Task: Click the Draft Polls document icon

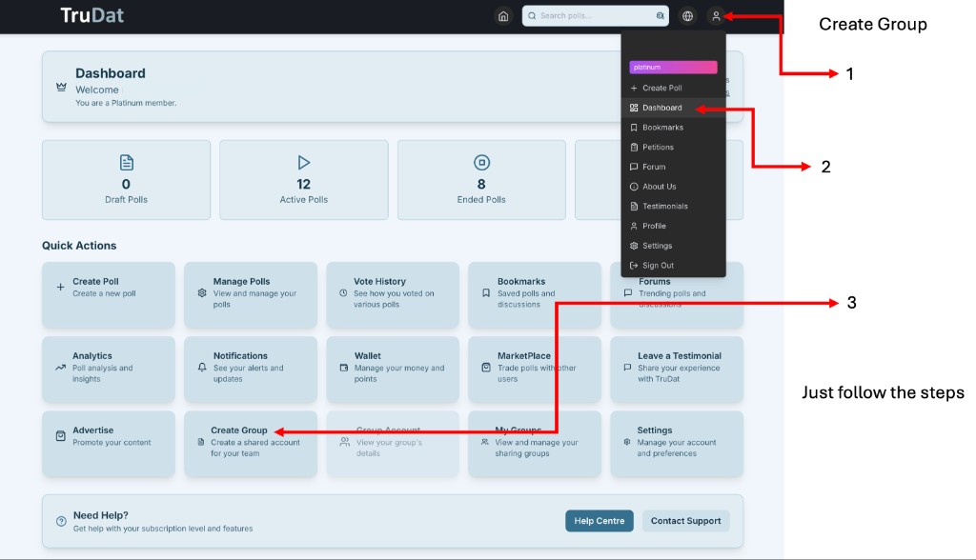Action: (x=127, y=163)
